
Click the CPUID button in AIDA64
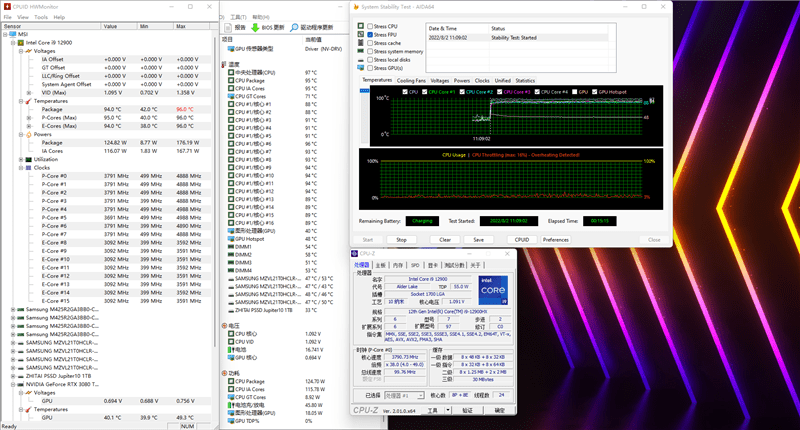coord(522,240)
